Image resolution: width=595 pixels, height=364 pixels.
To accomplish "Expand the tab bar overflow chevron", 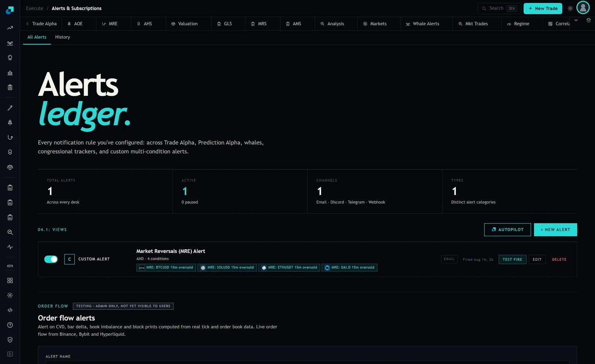I will click(x=576, y=20).
